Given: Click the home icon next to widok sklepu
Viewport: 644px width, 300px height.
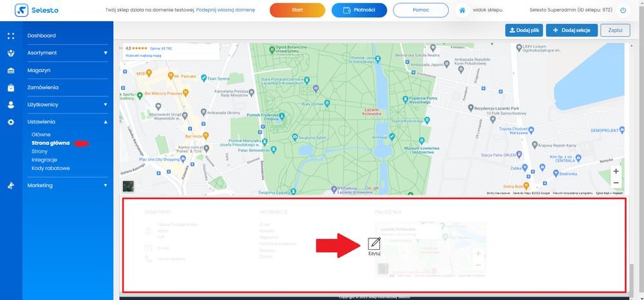Looking at the screenshot, I should point(462,10).
